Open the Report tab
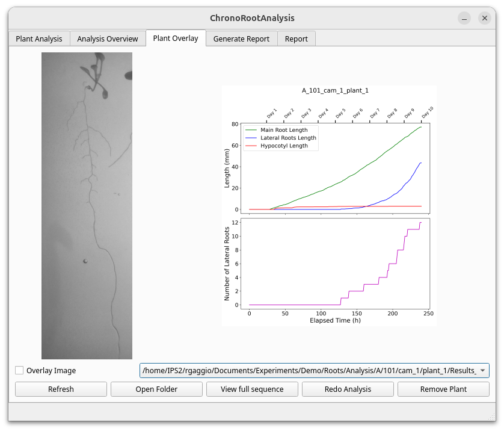The image size is (504, 431). pos(297,39)
